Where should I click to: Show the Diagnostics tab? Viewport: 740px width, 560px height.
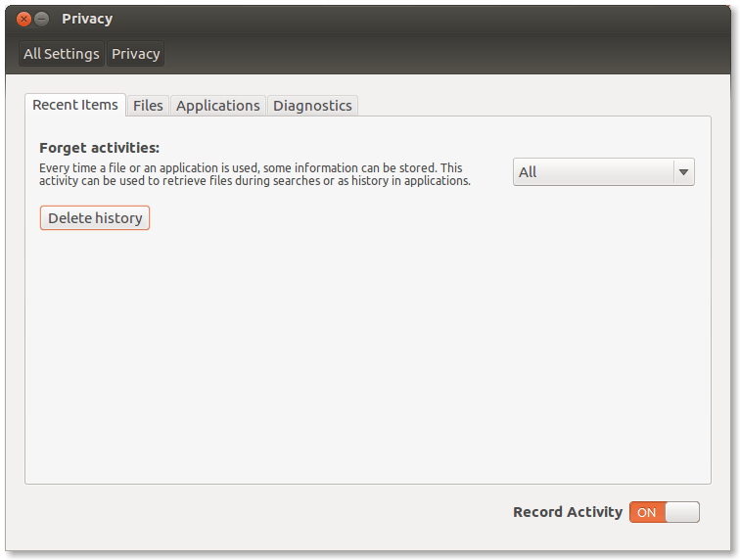[x=312, y=106]
